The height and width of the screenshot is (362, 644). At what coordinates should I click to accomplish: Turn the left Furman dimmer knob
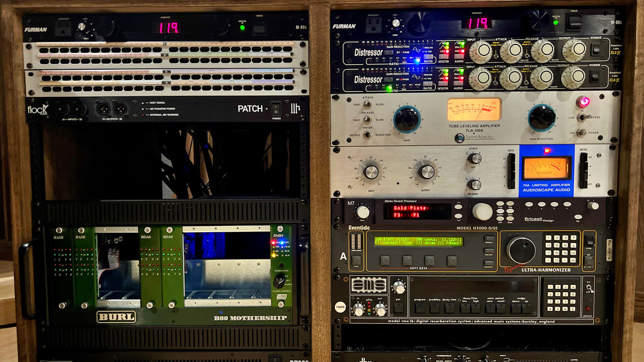coord(81,26)
